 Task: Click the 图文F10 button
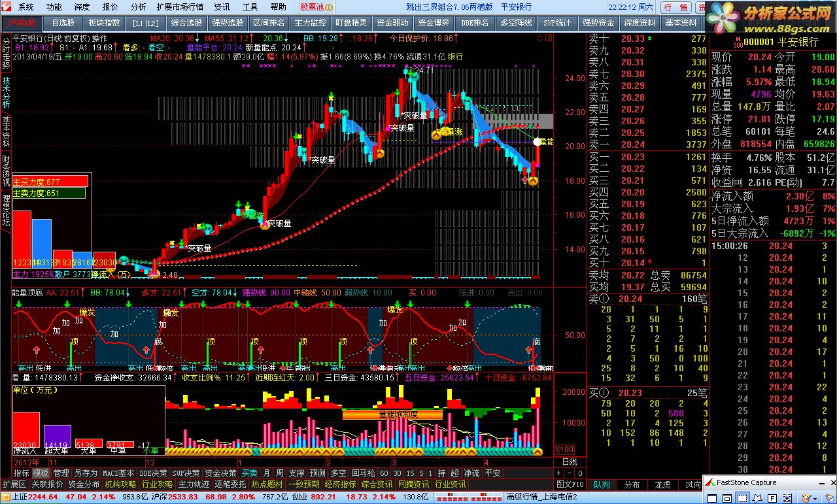click(570, 484)
